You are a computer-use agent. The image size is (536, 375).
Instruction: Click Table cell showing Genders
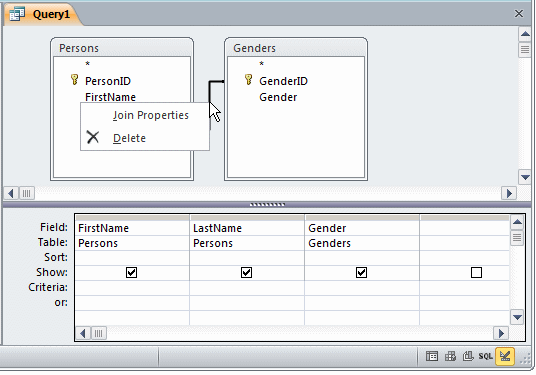coord(362,243)
